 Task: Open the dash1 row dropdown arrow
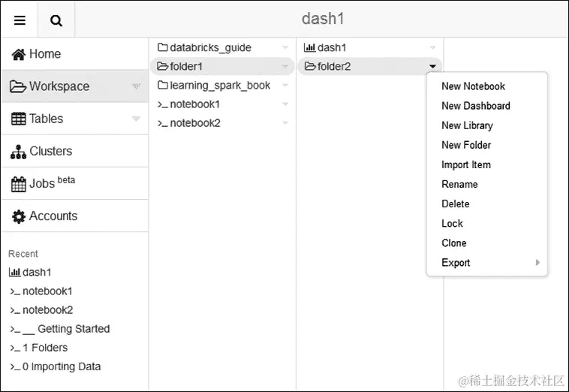pos(432,47)
